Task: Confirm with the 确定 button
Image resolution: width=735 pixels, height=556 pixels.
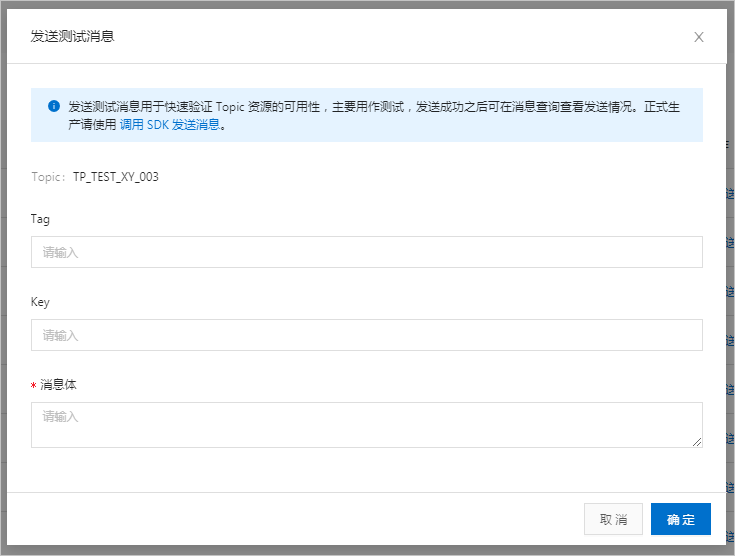Action: (681, 519)
